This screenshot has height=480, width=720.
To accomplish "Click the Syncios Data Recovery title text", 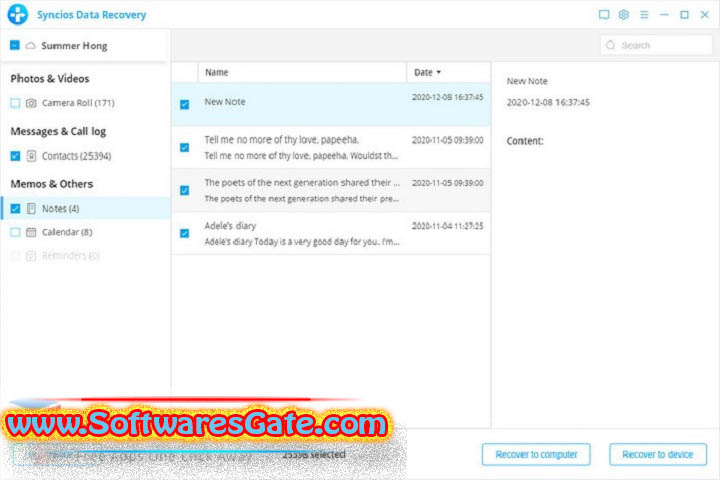I will click(x=91, y=15).
